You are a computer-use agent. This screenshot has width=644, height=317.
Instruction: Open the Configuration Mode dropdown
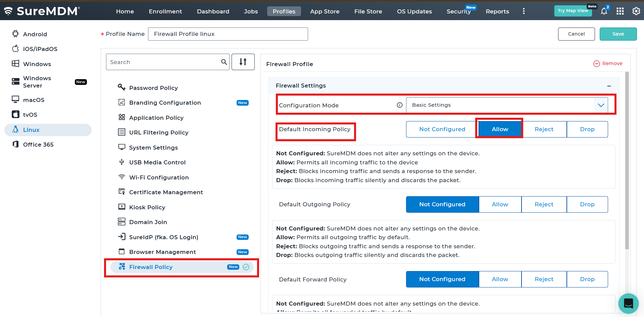(507, 105)
